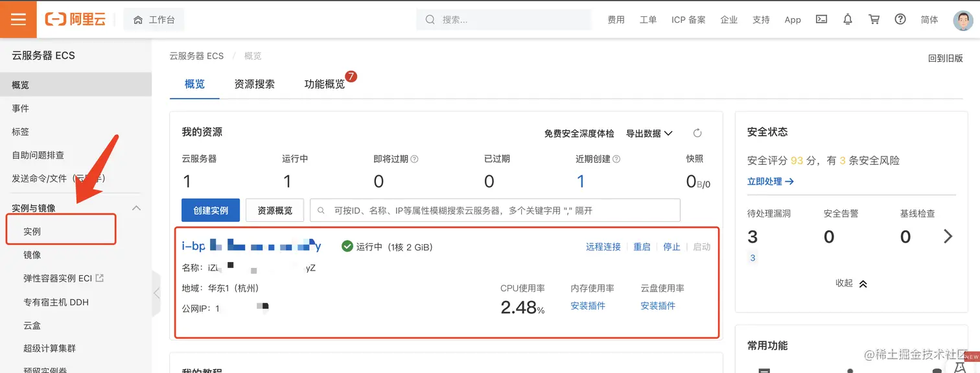This screenshot has width=980, height=373.
Task: Click 安装插件 under 云盘使用率
Action: pyautogui.click(x=658, y=306)
